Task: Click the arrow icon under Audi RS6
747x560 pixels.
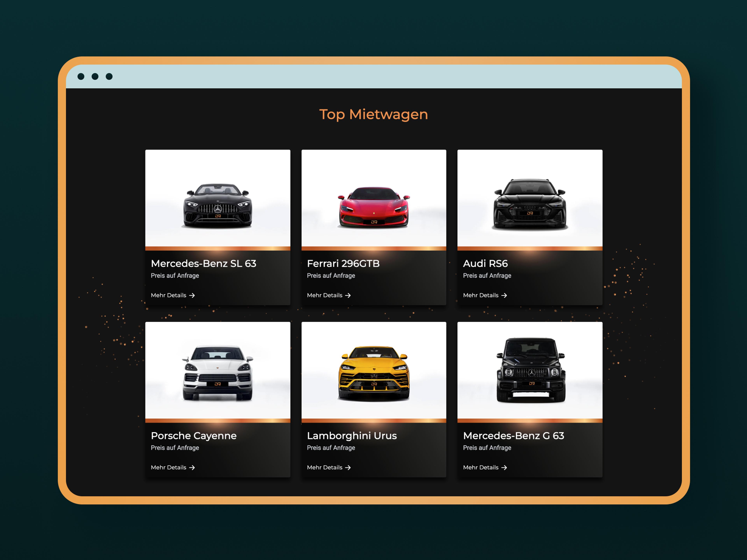Action: pos(504,295)
